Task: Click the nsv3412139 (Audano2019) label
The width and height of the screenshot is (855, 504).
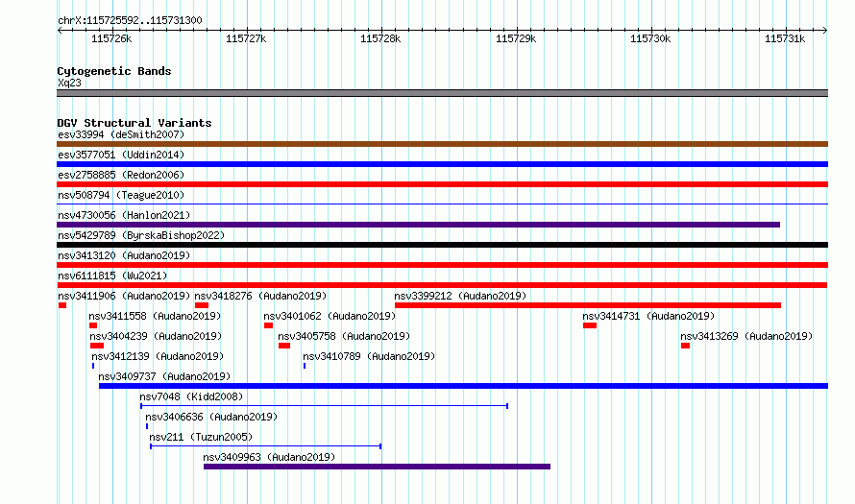Action: tap(158, 356)
